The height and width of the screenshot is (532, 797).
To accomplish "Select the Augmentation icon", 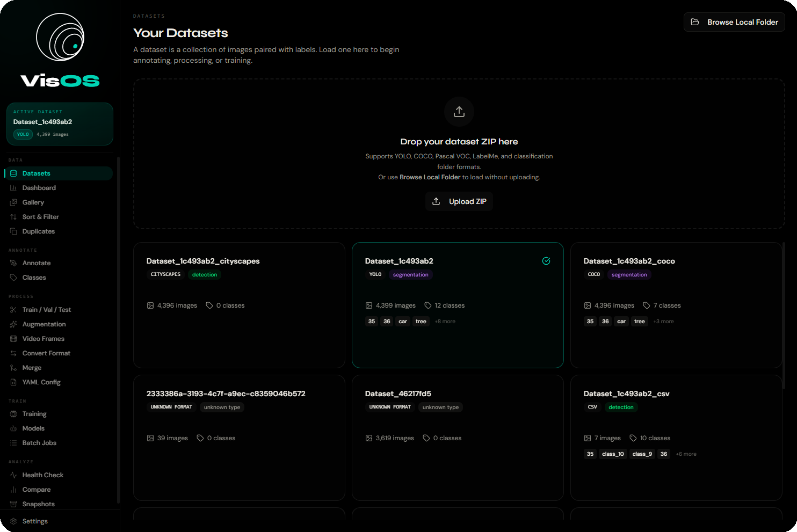I will coord(15,324).
